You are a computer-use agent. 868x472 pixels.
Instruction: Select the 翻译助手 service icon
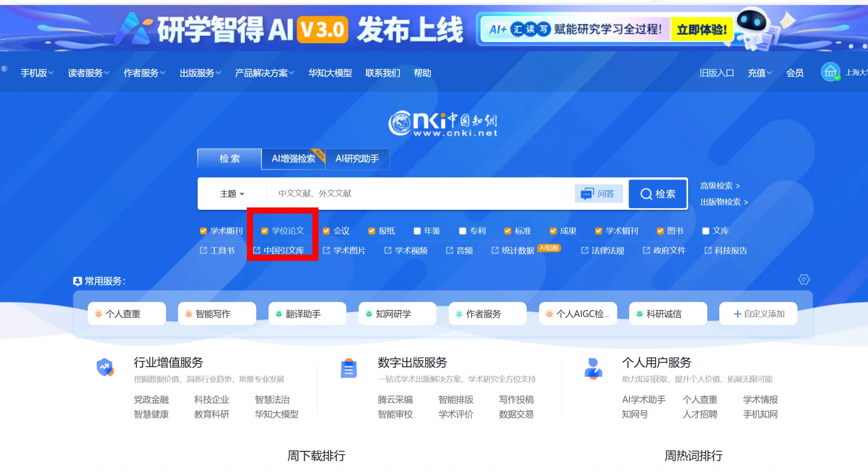[x=307, y=313]
